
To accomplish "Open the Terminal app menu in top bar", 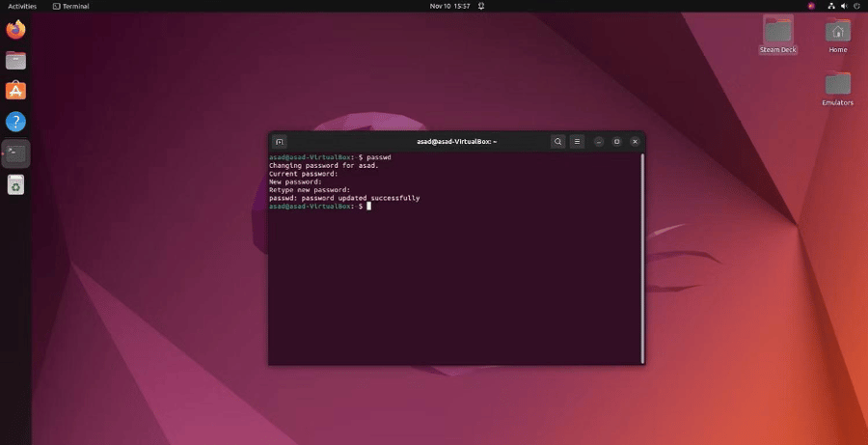I will (x=70, y=6).
